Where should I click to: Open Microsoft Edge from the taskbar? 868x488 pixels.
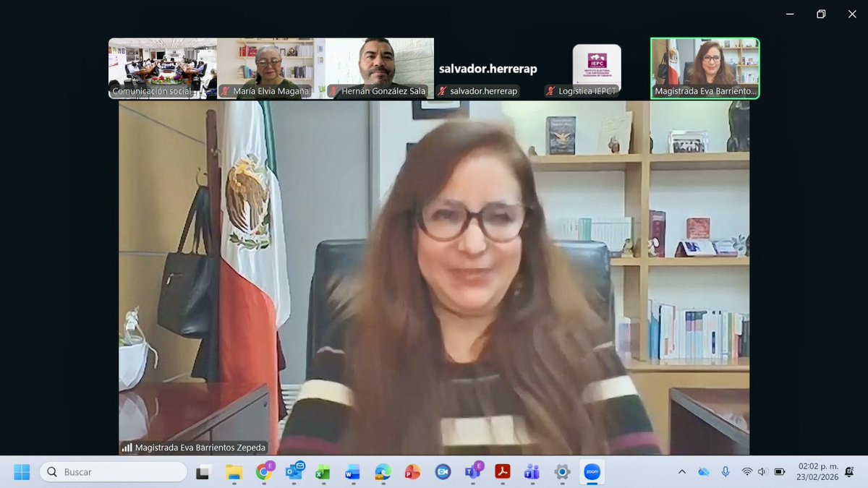[x=383, y=472]
